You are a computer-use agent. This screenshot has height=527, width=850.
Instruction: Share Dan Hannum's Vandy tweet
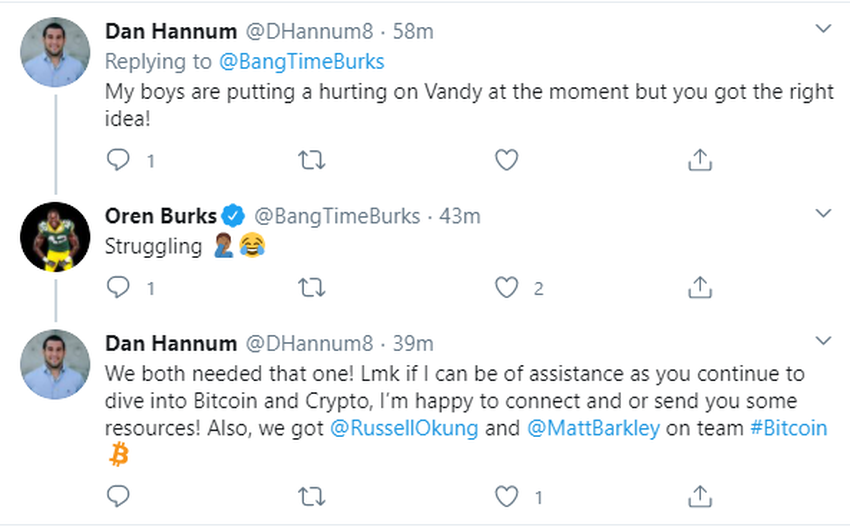[x=700, y=160]
